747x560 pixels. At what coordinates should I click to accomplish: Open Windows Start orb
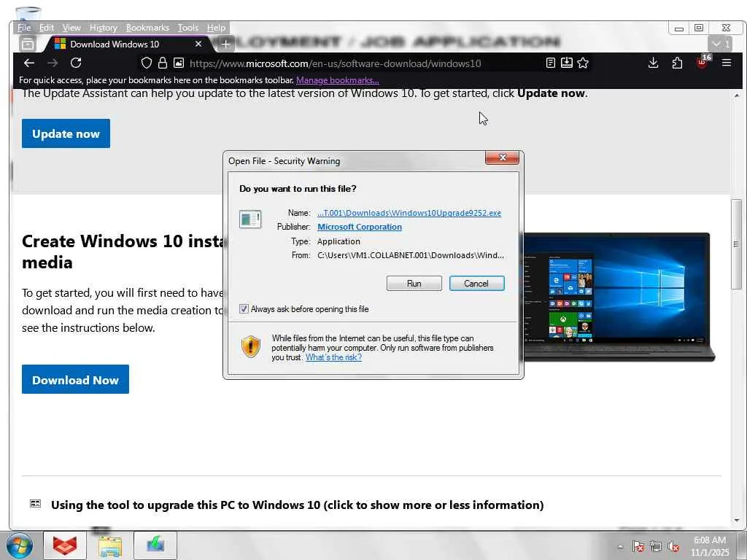click(20, 545)
